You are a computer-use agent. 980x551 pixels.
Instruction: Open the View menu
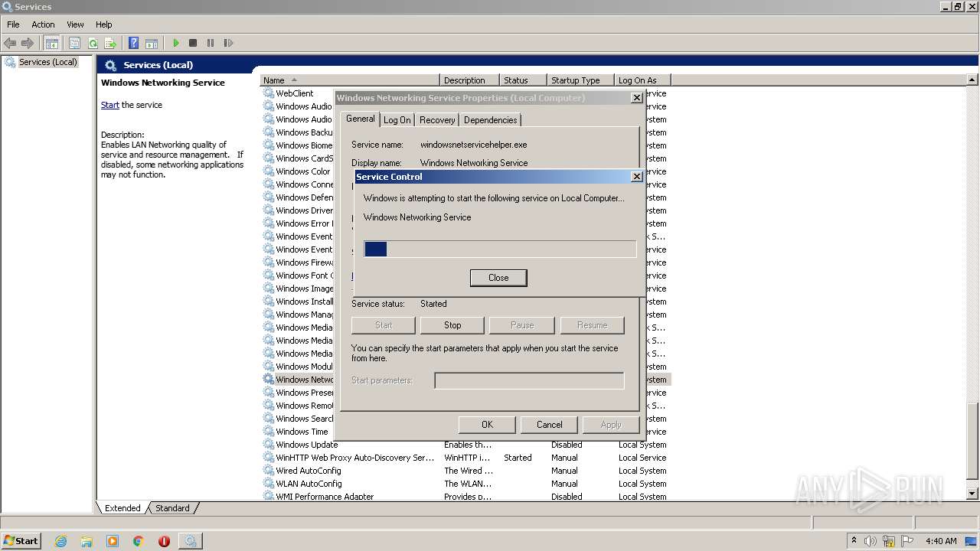tap(75, 24)
